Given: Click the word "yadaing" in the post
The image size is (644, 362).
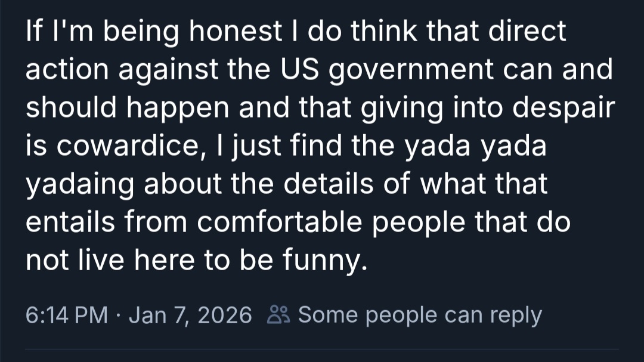Looking at the screenshot, I should point(80,185).
